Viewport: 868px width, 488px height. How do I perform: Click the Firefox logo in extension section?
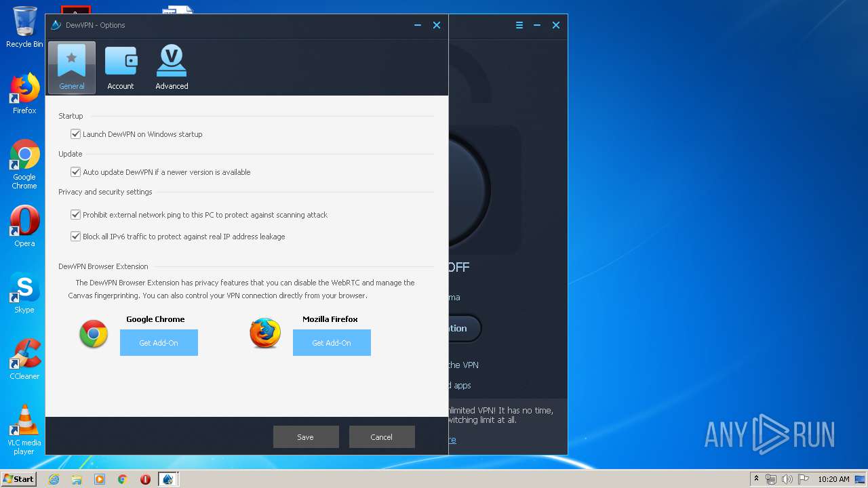pyautogui.click(x=265, y=333)
